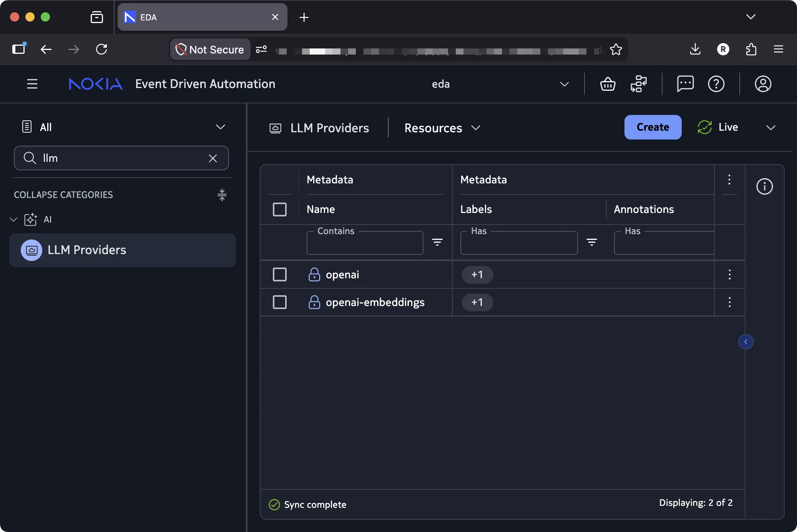Click COLLAPSE CATEGORIES text
The height and width of the screenshot is (532, 797).
click(63, 195)
